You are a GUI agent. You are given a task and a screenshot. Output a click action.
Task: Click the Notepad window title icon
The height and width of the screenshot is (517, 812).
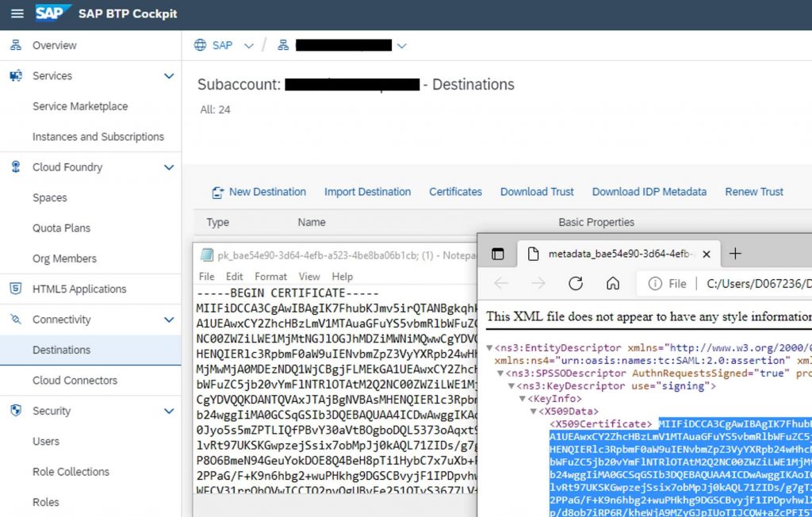(x=207, y=255)
